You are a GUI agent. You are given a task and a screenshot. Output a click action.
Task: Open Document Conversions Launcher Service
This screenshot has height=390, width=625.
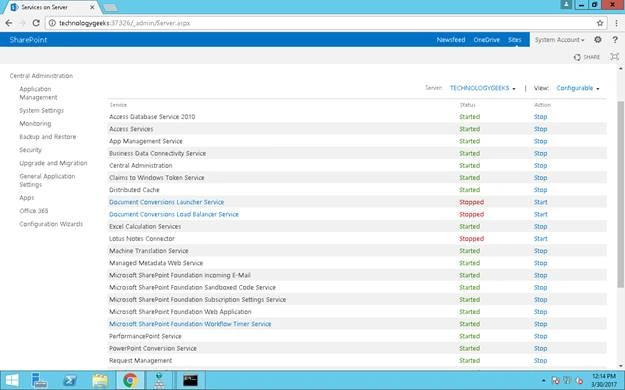(167, 202)
